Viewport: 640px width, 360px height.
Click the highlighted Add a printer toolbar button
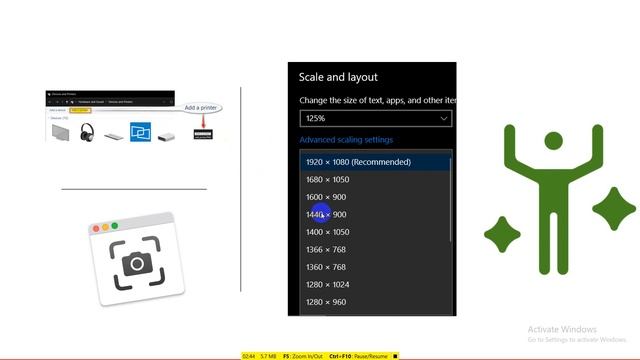pyautogui.click(x=80, y=110)
